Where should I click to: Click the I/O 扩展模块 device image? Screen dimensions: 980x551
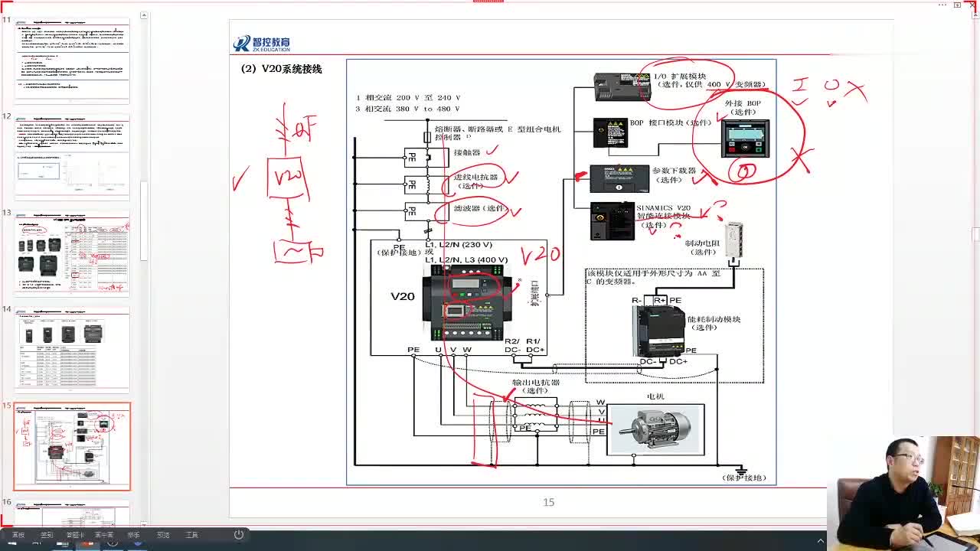pyautogui.click(x=622, y=86)
